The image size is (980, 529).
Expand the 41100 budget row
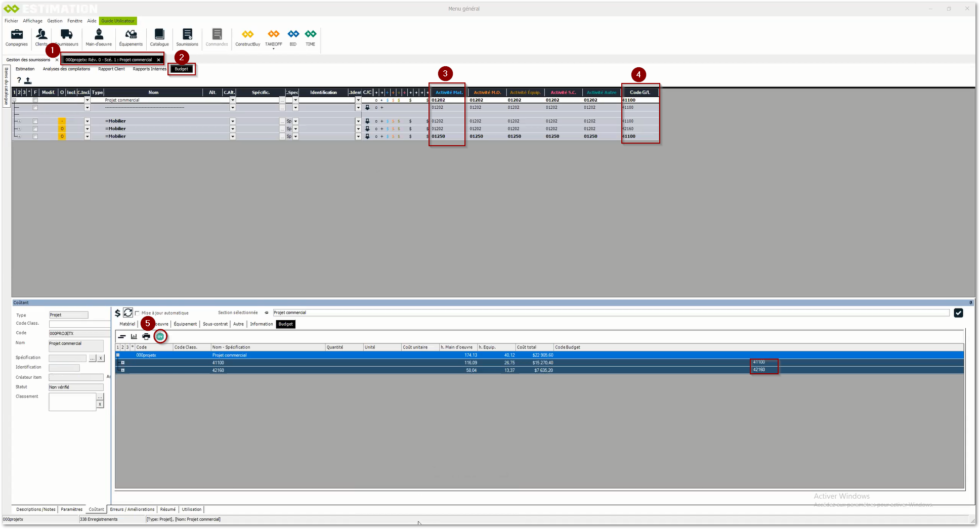pyautogui.click(x=122, y=363)
